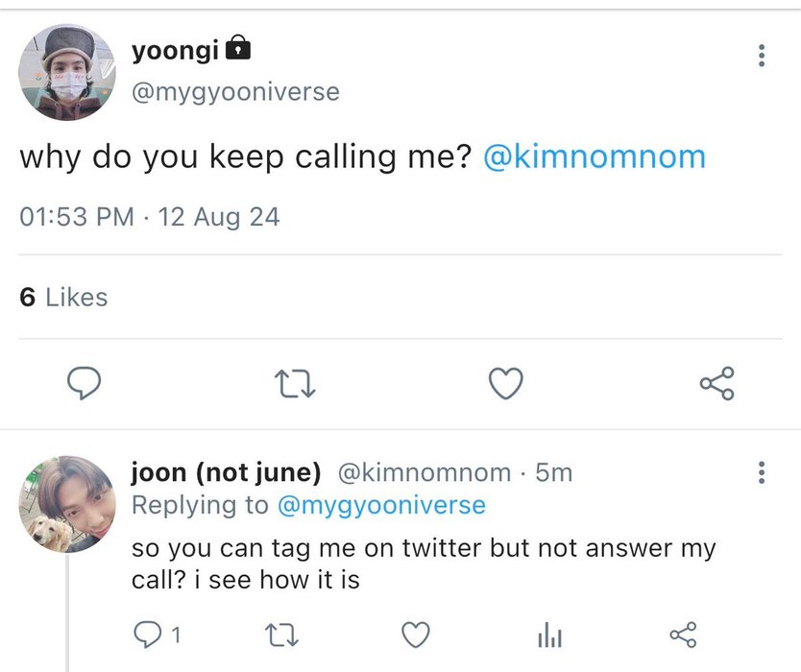This screenshot has height=672, width=801.
Task: Click the @mygyooniverse handle under yoongi's name
Action: tap(234, 92)
